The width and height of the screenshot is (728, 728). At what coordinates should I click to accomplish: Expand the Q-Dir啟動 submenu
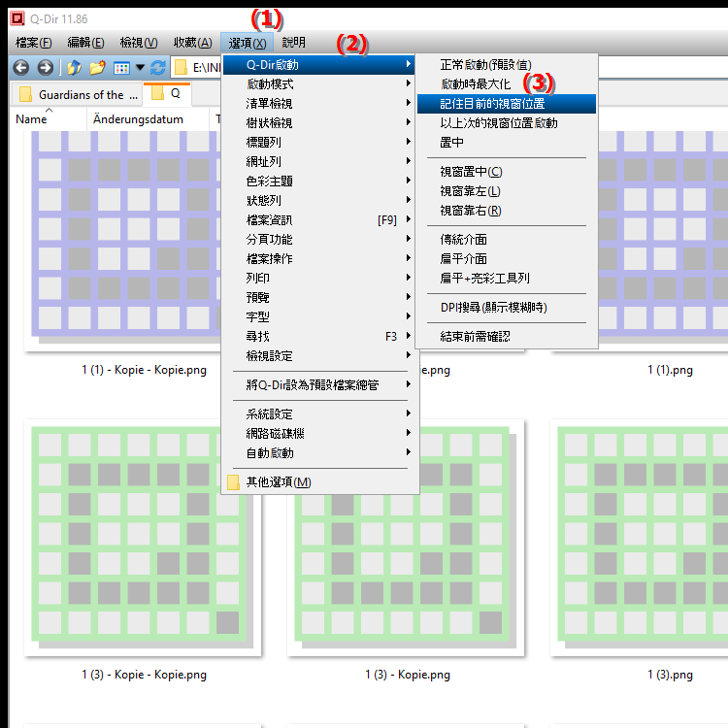tap(319, 64)
